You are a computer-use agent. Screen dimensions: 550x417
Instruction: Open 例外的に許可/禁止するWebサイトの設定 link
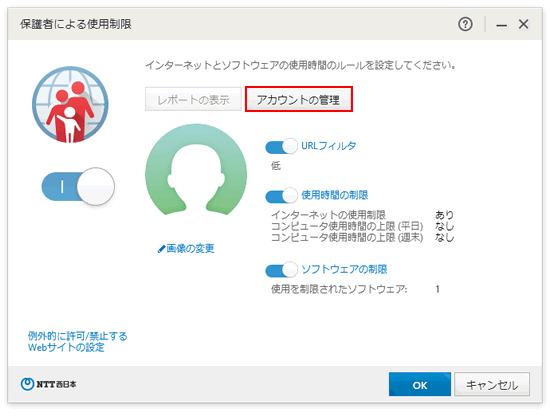coord(78,342)
